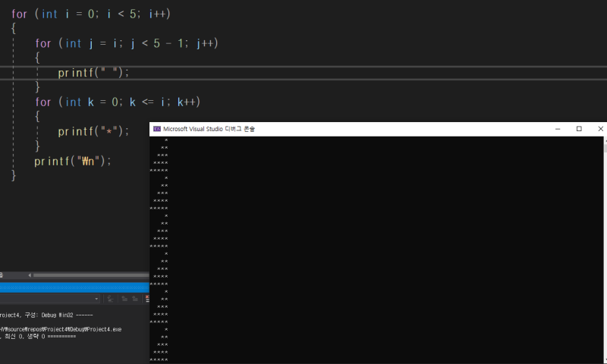The image size is (607, 364).
Task: Maximize the Microsoft Visual Studio debug console
Action: pos(579,129)
